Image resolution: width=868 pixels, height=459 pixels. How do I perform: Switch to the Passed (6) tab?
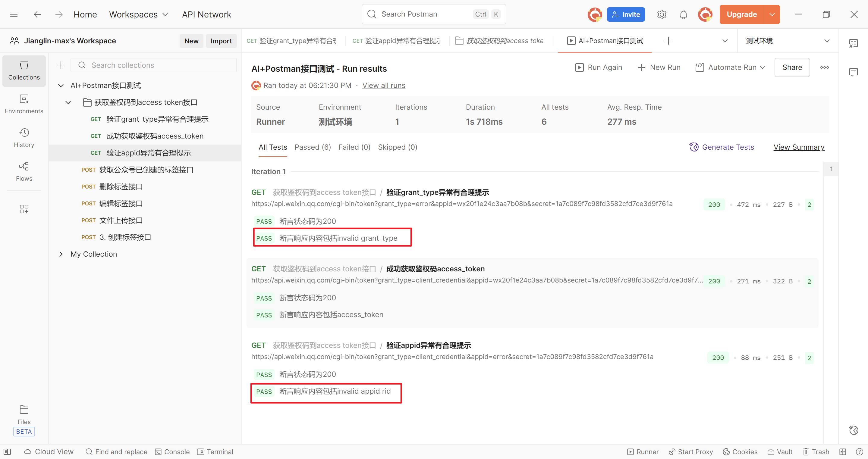click(x=312, y=147)
